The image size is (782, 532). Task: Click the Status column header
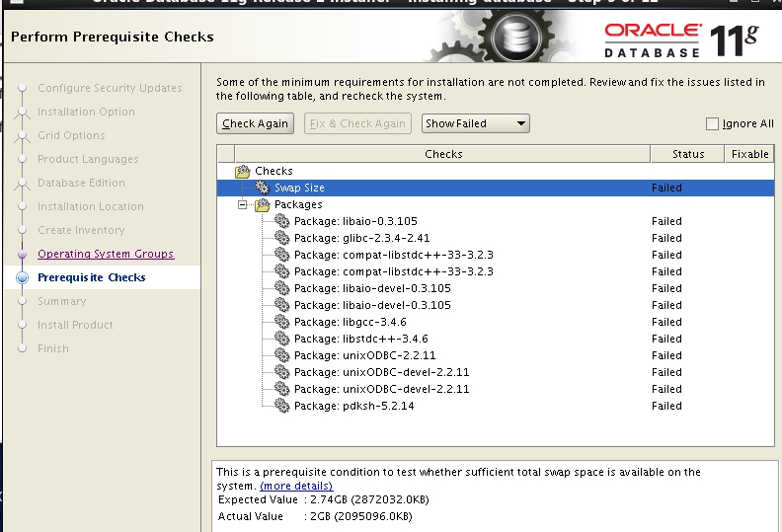click(x=688, y=154)
